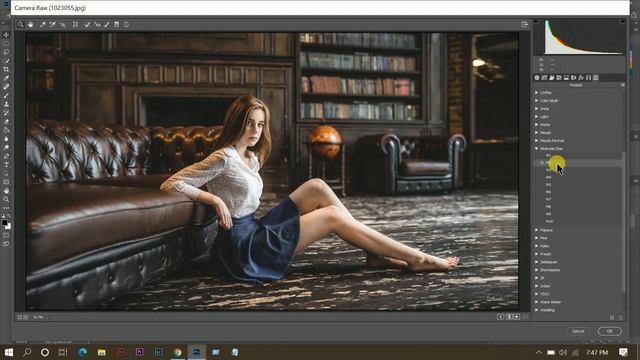Select Photoshop's Type tool
This screenshot has height=360, width=640.
click(6, 165)
